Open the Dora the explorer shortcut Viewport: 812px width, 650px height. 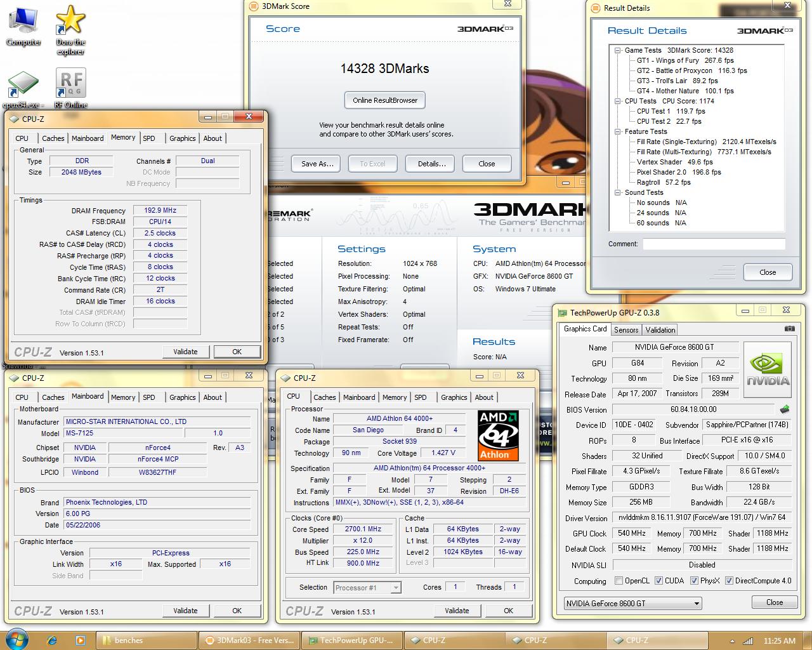point(70,30)
